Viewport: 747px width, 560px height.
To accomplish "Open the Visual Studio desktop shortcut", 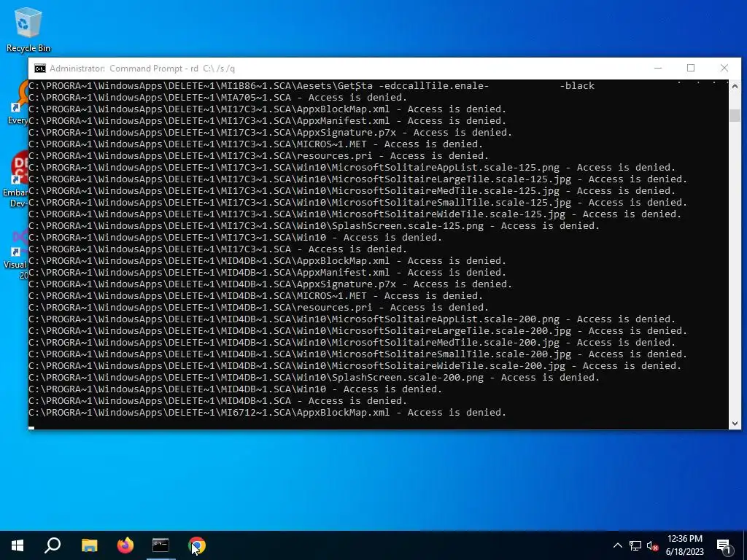I will tap(16, 254).
